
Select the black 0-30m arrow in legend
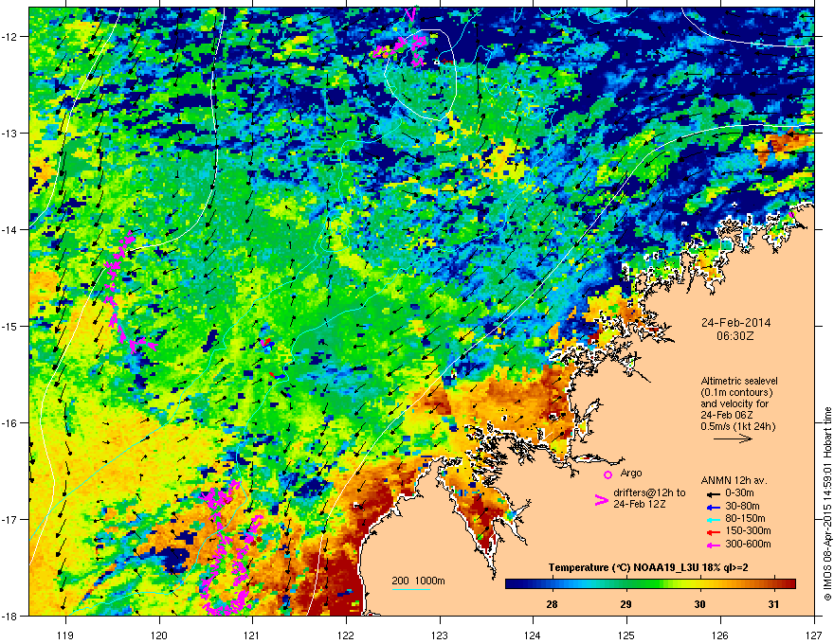pos(712,493)
